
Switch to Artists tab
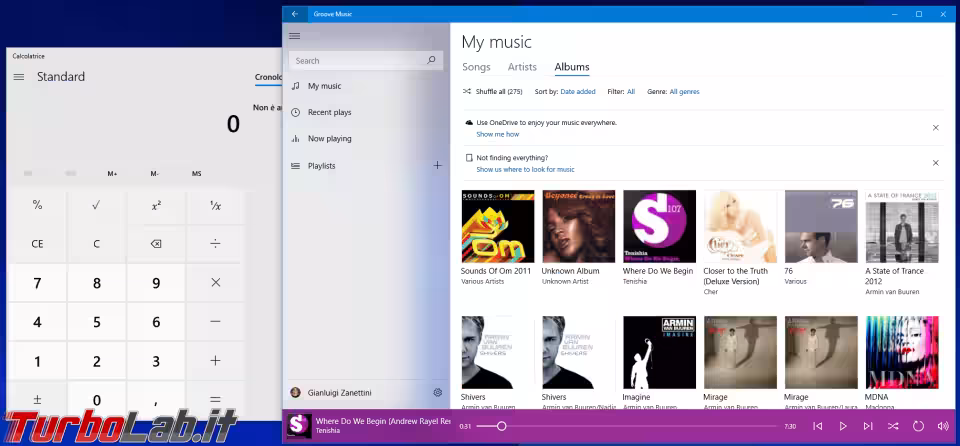522,67
